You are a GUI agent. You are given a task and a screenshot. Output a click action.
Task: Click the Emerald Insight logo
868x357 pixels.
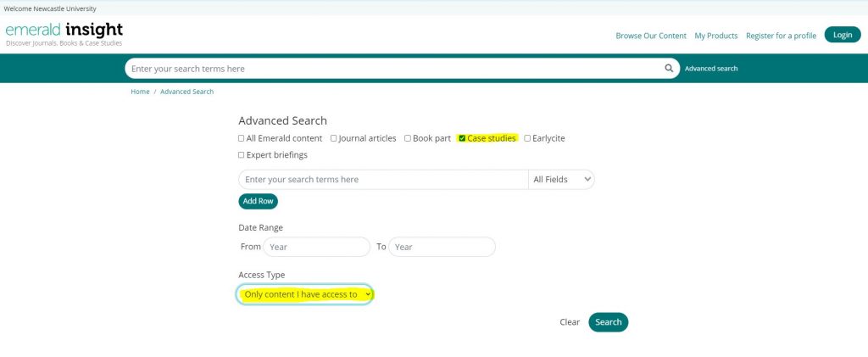64,34
